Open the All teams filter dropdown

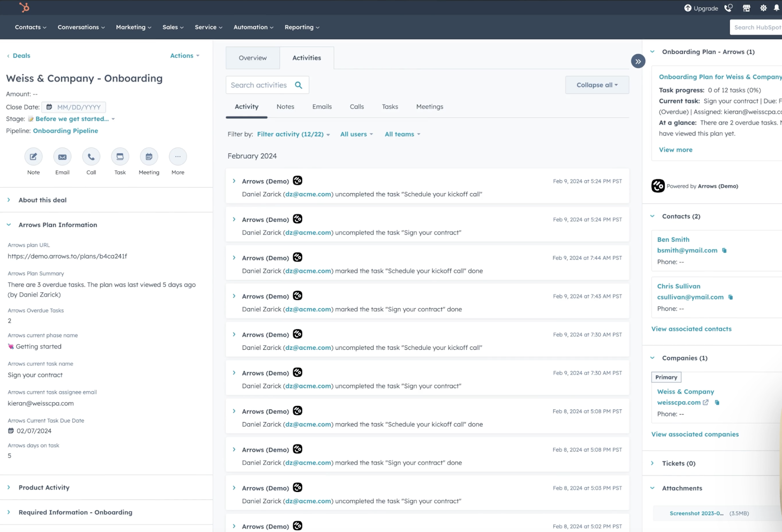[402, 134]
